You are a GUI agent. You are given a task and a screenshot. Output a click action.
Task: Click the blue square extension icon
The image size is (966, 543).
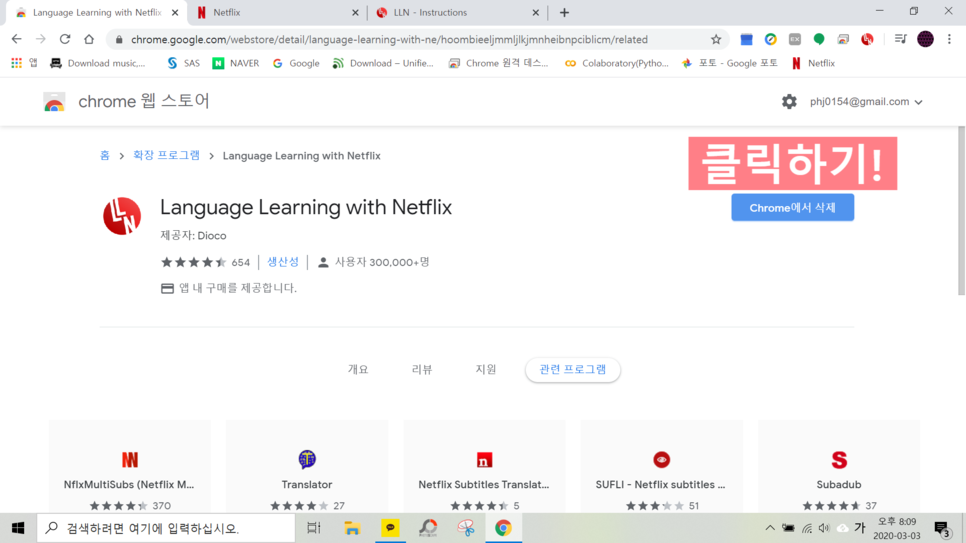point(746,39)
